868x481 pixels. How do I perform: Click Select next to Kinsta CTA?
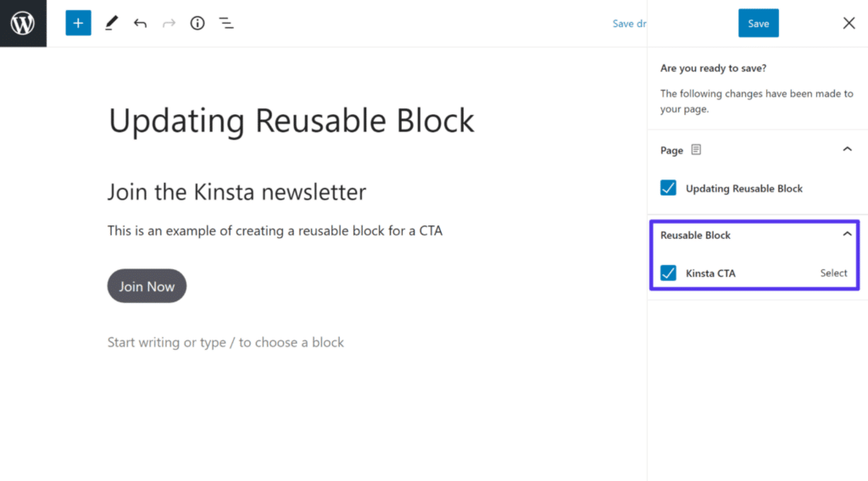(833, 273)
